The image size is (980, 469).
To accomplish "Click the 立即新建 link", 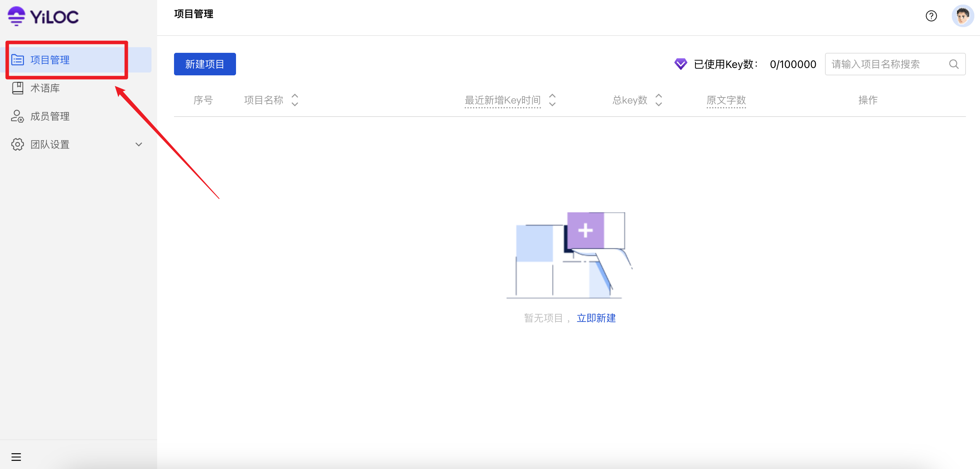I will click(x=596, y=318).
